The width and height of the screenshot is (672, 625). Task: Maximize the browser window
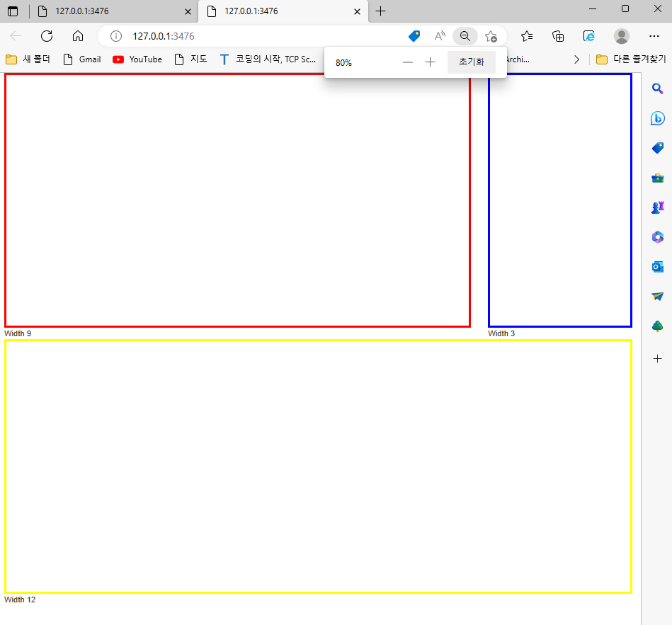[x=625, y=9]
